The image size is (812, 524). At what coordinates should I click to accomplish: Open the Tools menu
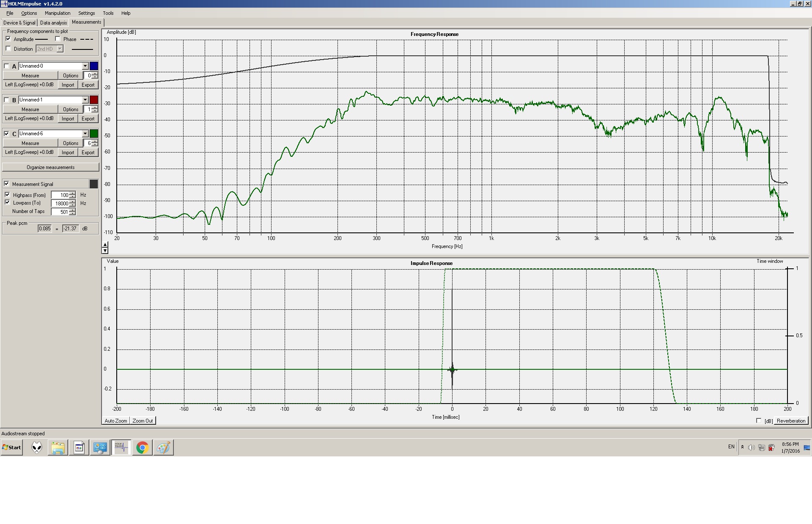coord(108,13)
